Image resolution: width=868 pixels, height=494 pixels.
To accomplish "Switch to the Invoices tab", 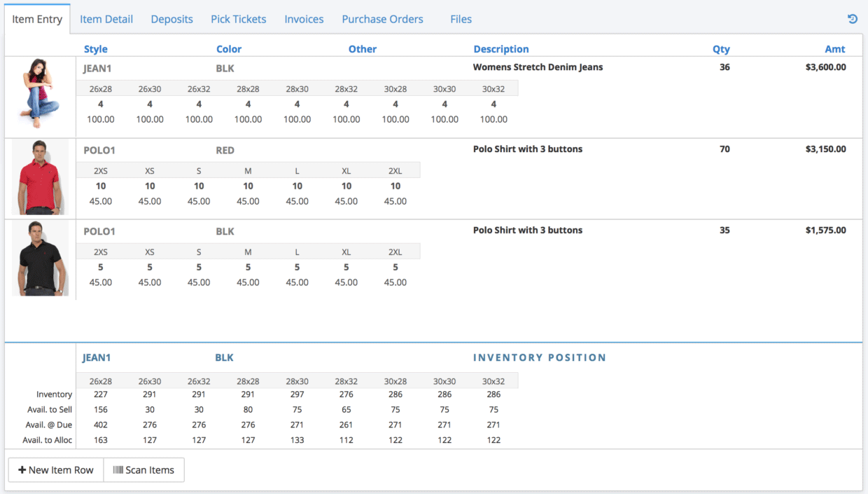I will tap(304, 19).
